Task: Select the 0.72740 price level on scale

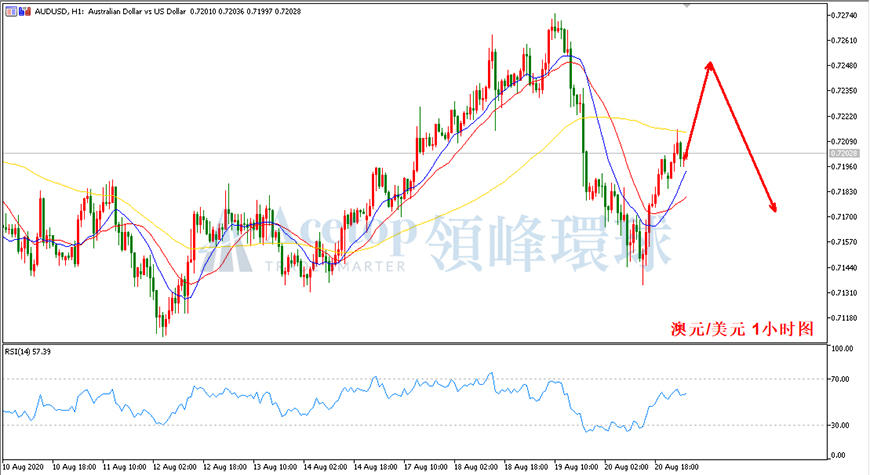Action: point(843,15)
